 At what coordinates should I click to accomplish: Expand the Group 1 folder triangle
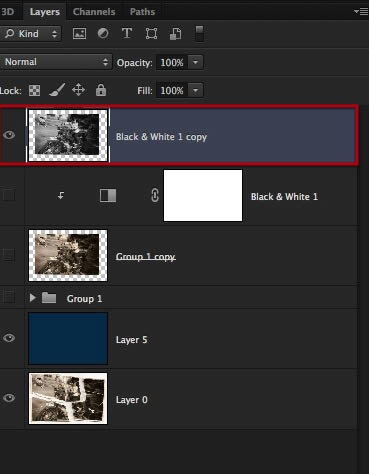click(32, 298)
